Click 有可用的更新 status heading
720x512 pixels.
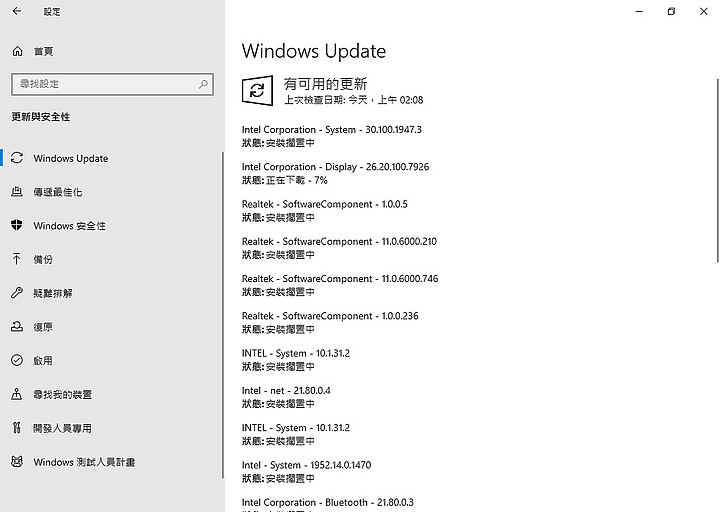click(325, 84)
